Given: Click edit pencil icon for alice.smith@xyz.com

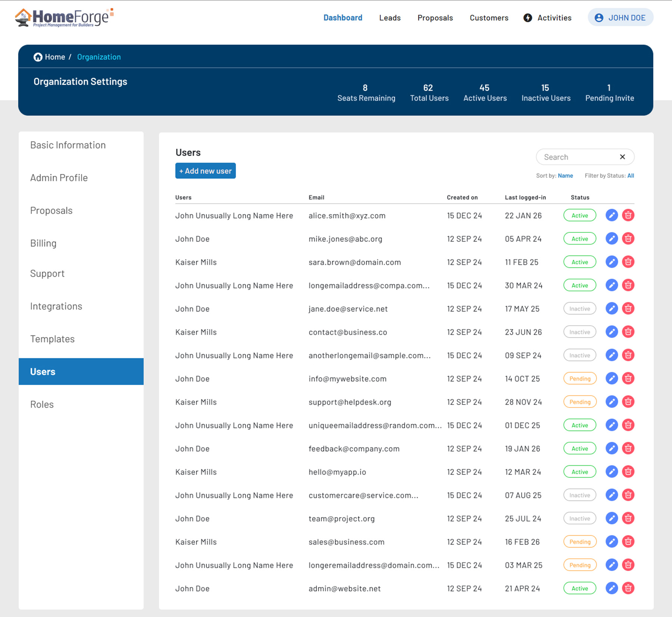Looking at the screenshot, I should tap(612, 216).
